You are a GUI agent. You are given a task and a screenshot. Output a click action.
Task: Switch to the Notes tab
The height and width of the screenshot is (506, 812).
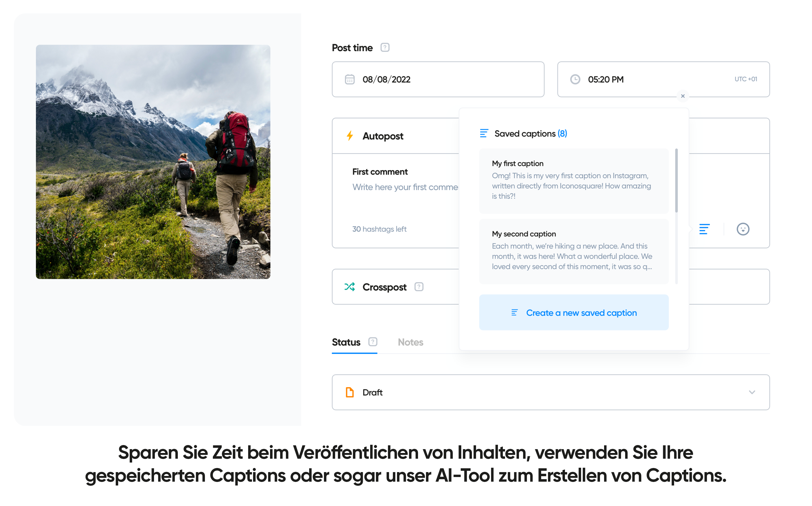[410, 342]
